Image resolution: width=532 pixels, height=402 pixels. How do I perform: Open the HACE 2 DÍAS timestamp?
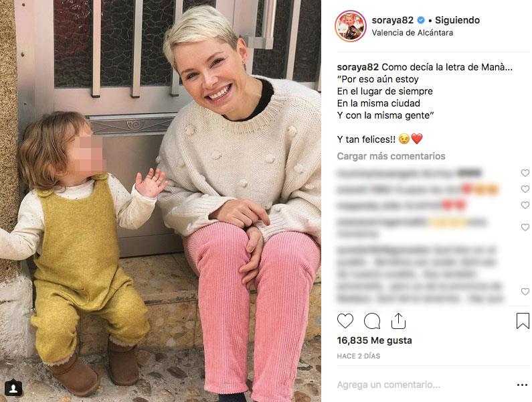(358, 356)
